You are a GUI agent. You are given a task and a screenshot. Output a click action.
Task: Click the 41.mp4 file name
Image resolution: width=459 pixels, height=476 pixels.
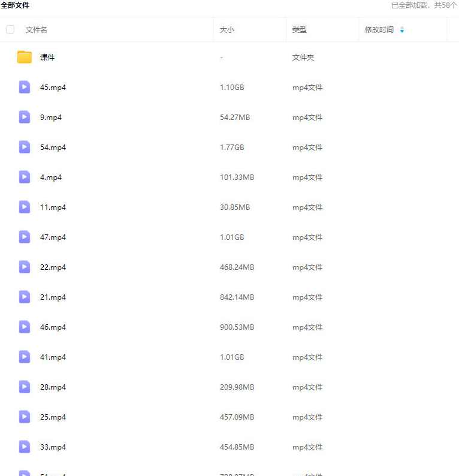(x=53, y=357)
